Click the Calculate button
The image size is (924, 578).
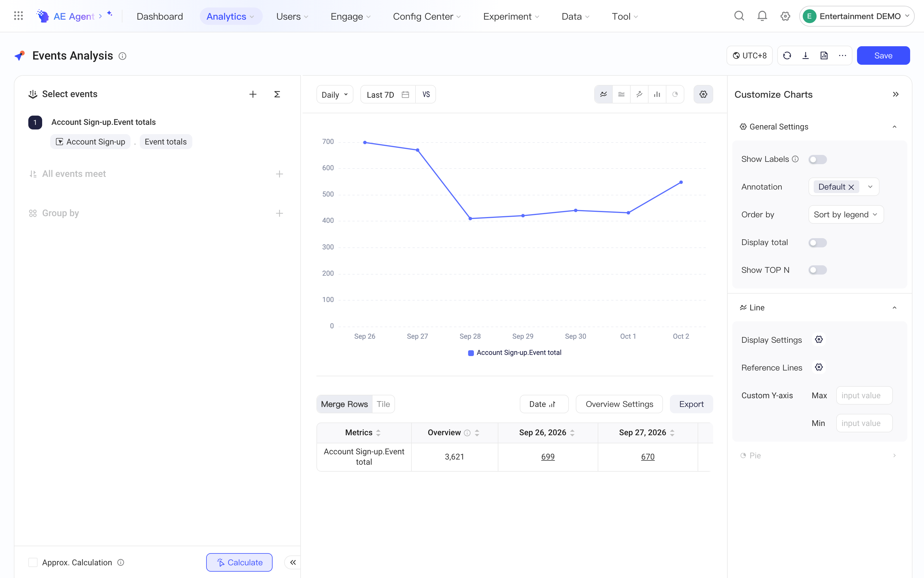(x=239, y=562)
